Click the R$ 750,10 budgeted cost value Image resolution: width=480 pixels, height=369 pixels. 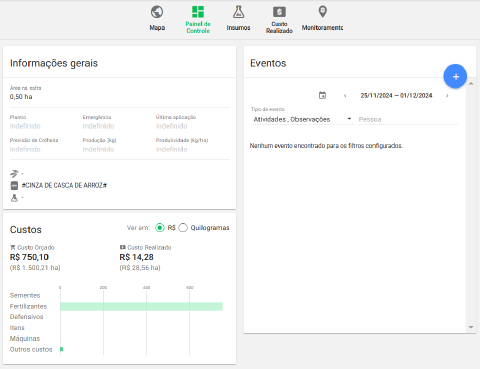coord(29,257)
